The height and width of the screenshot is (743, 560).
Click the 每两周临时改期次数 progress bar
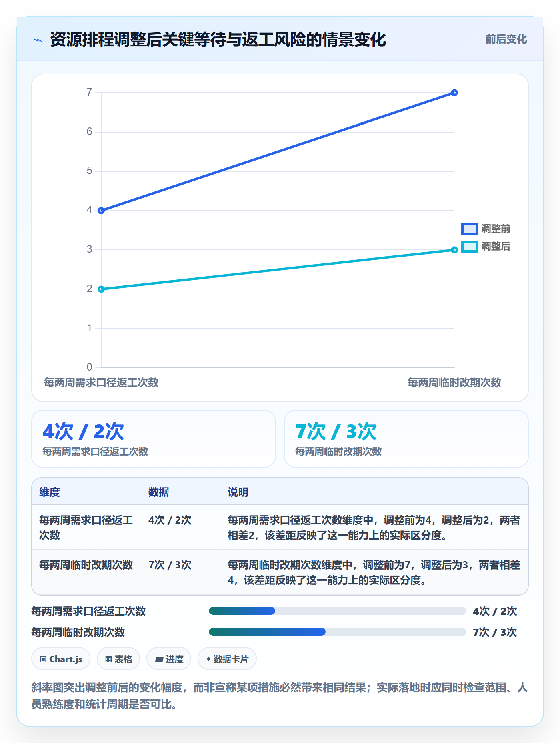[x=337, y=632]
